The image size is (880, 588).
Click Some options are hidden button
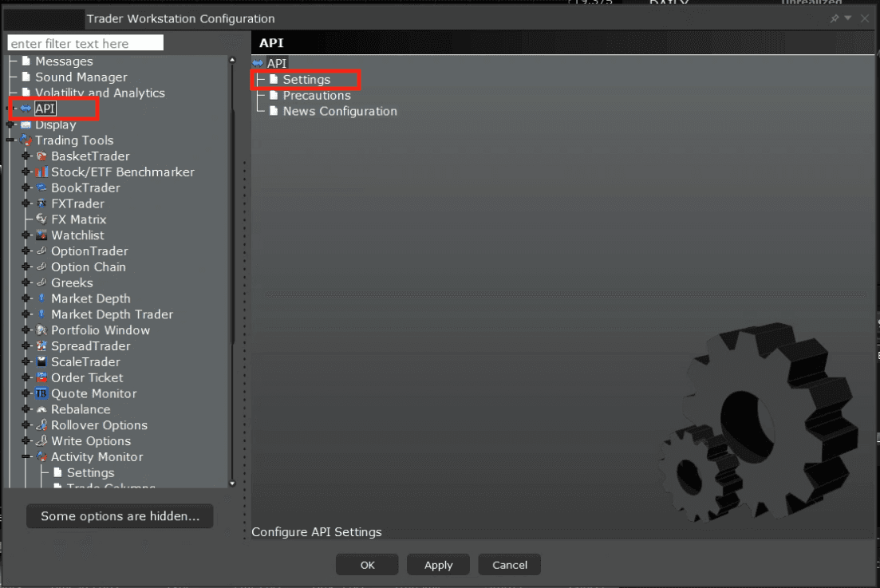click(120, 516)
